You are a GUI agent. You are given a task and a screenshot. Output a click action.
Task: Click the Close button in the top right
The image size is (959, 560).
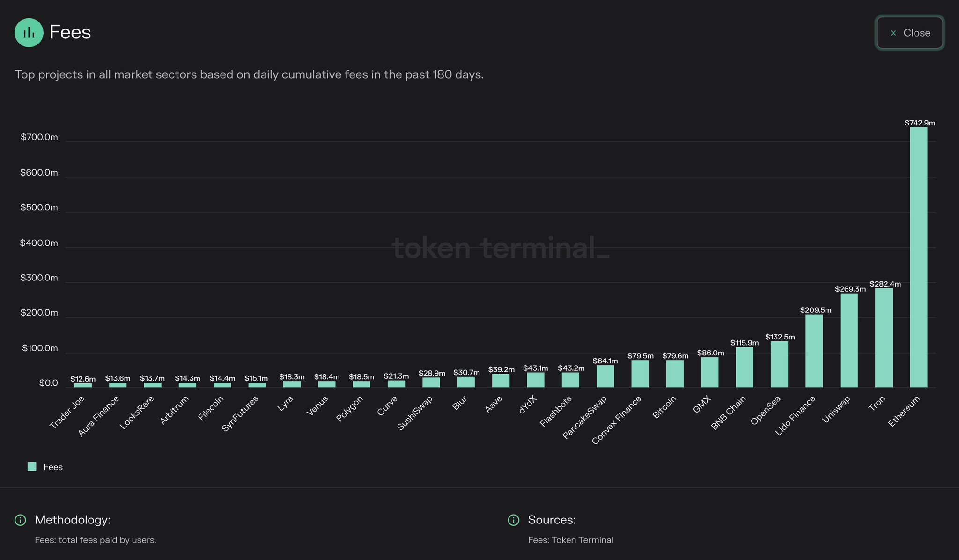pyautogui.click(x=909, y=33)
